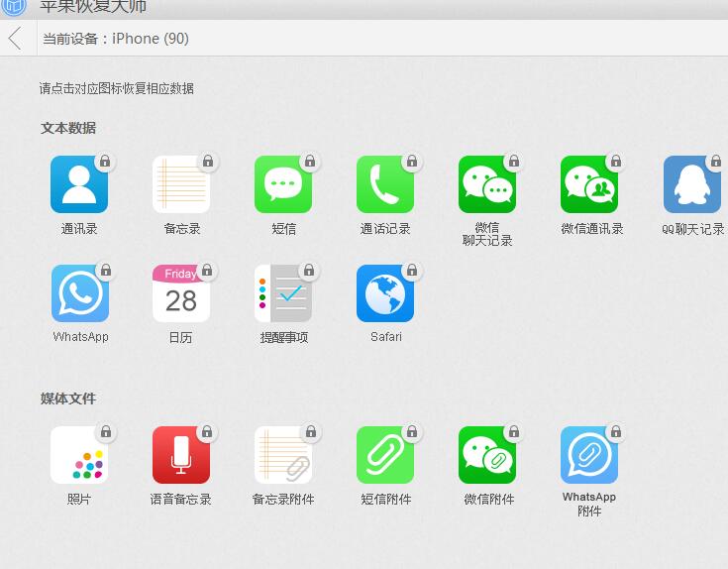This screenshot has height=569, width=728.
Task: Open the 短信 messages recovery icon
Action: [x=283, y=184]
